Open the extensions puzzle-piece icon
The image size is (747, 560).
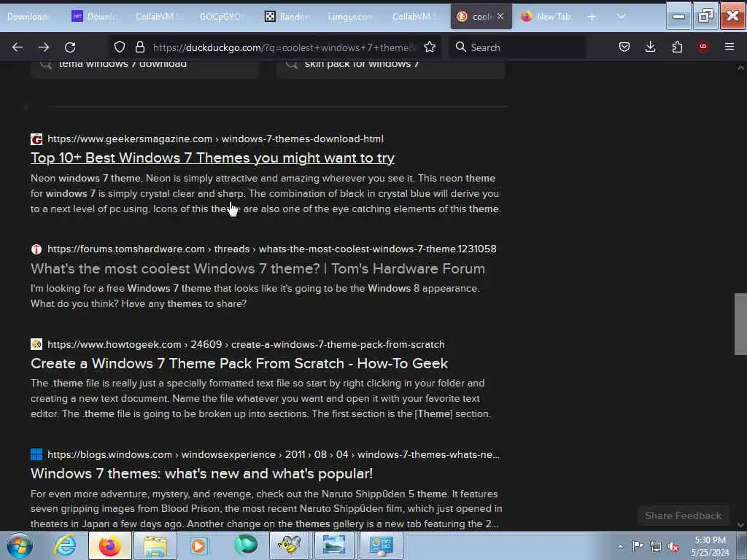click(677, 47)
